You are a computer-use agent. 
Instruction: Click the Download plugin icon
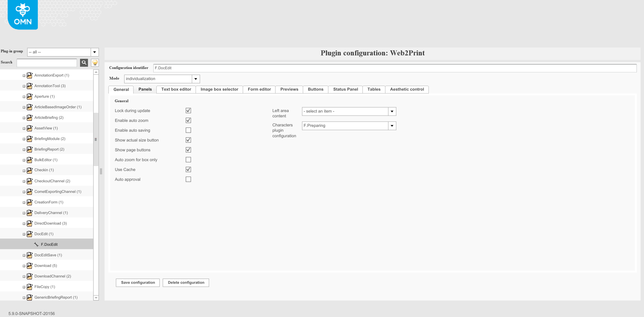tap(30, 266)
